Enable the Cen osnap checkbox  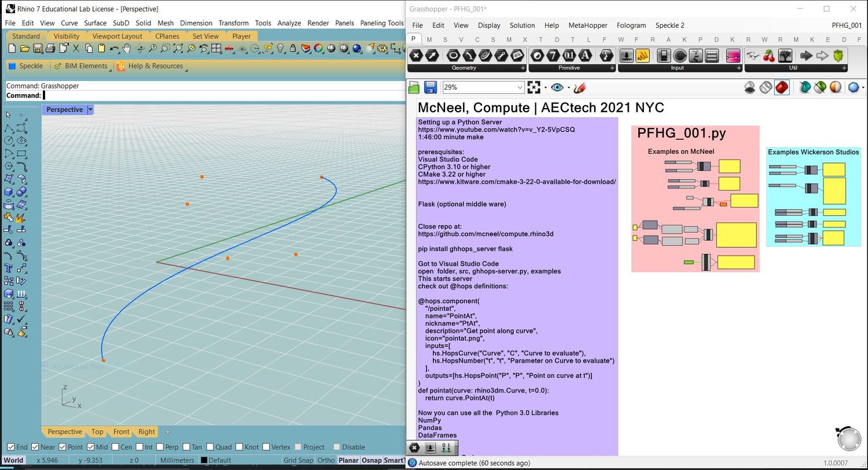(x=115, y=447)
